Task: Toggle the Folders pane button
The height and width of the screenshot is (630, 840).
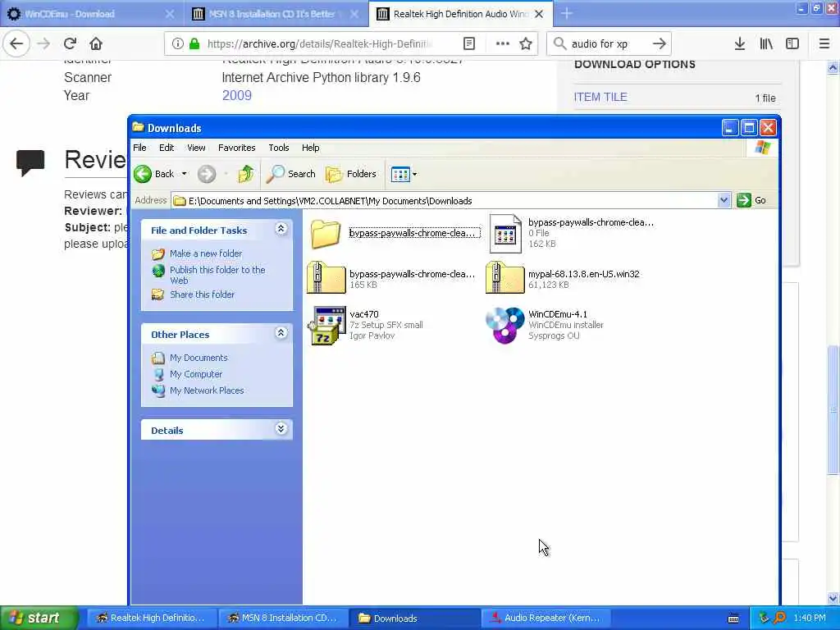Action: pos(351,174)
